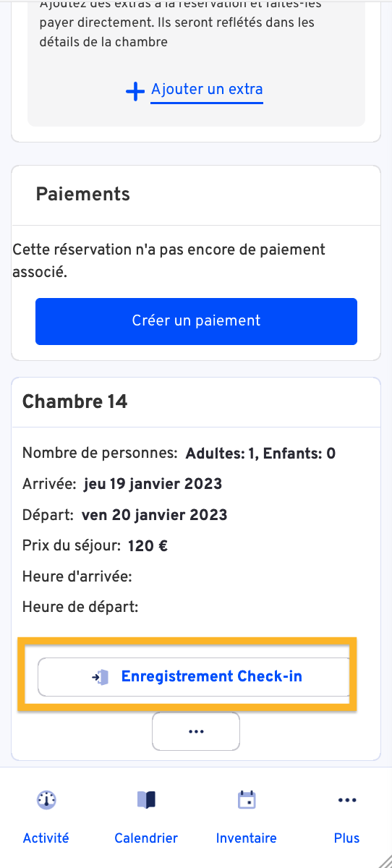Click the Heure de départ field
Screen dimensions: 392x868
click(x=80, y=607)
